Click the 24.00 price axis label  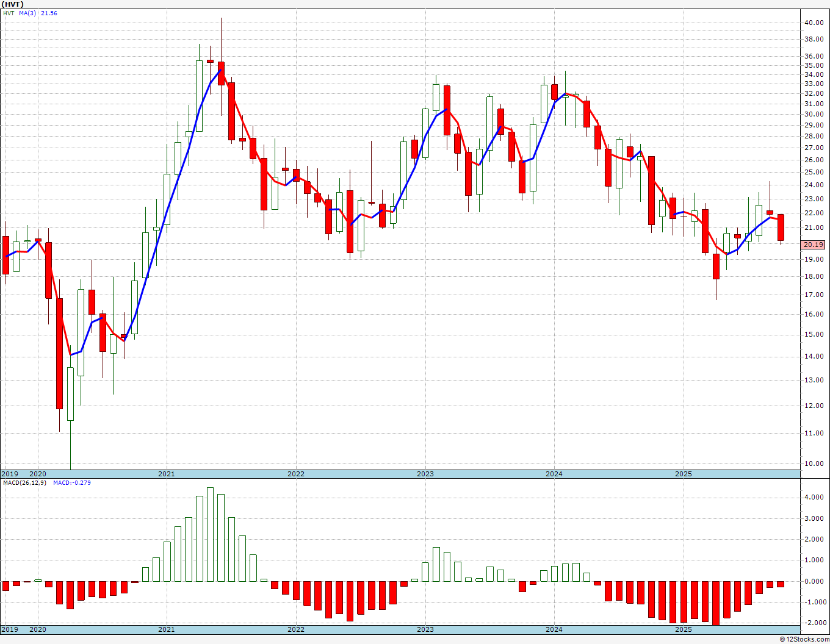pos(814,185)
